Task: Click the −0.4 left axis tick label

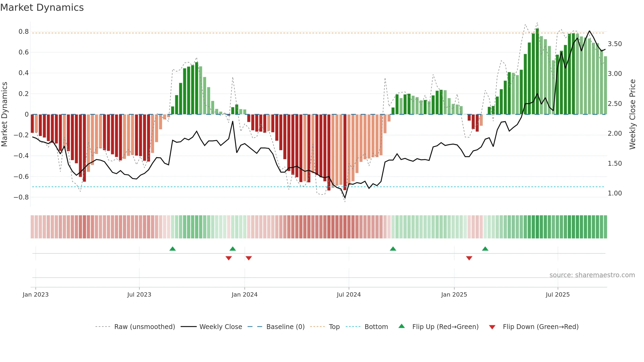Action: tap(21, 156)
